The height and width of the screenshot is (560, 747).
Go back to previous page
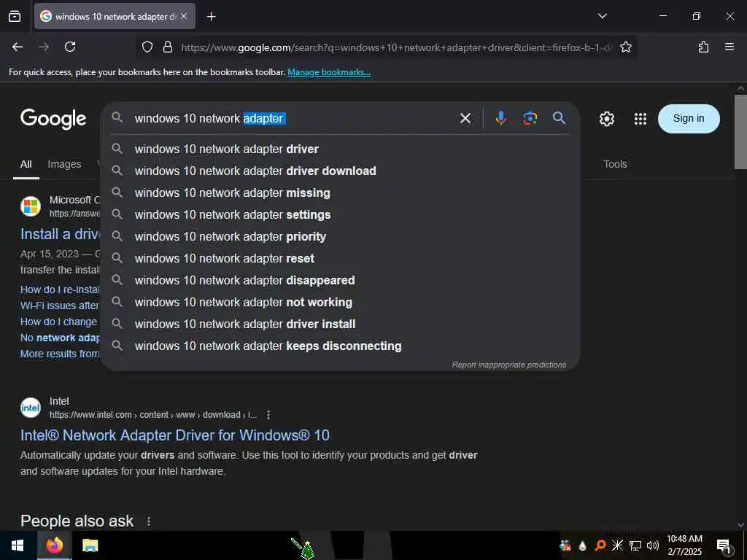(x=18, y=47)
